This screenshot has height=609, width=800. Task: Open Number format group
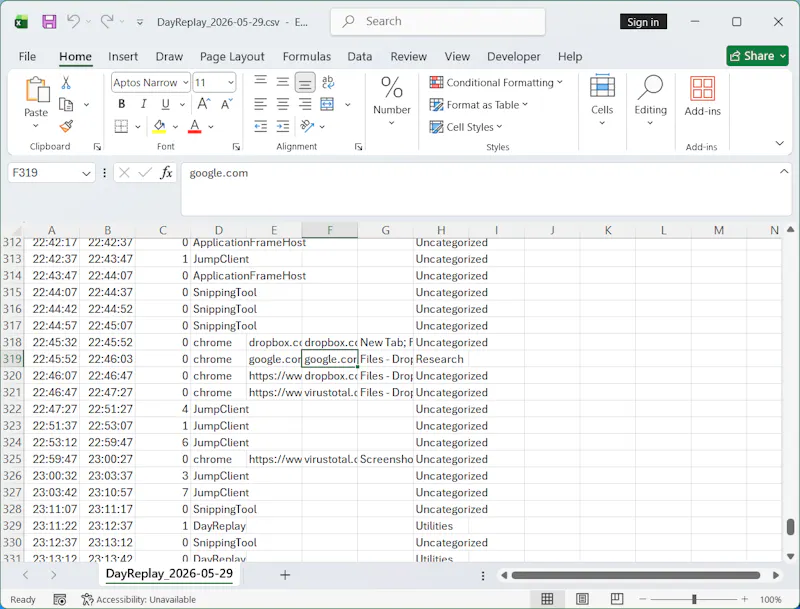(x=391, y=101)
